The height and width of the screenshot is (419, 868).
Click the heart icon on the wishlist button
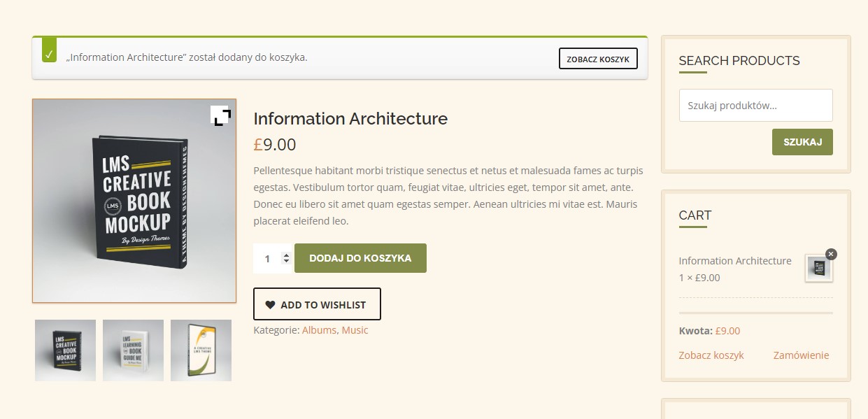(270, 305)
